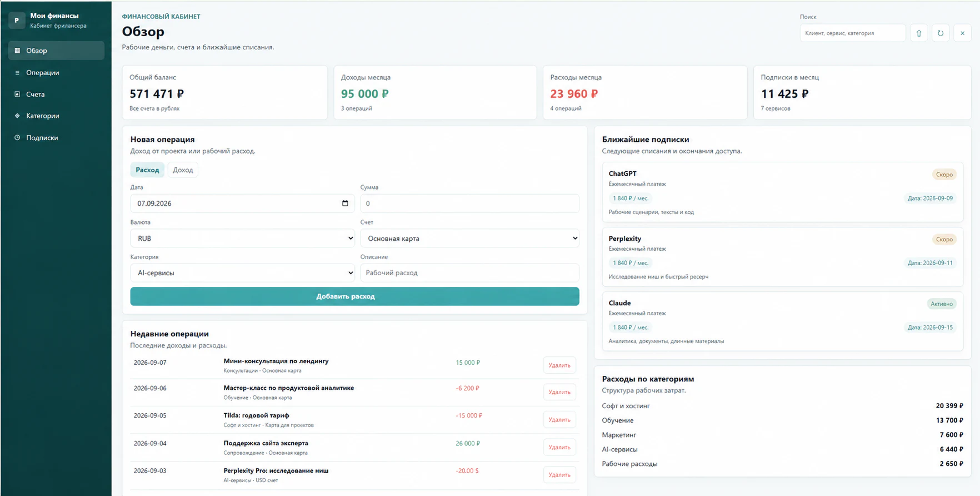Click the '1 840 ₽ / мес.' tag on Claude
This screenshot has height=496, width=980.
(x=631, y=328)
